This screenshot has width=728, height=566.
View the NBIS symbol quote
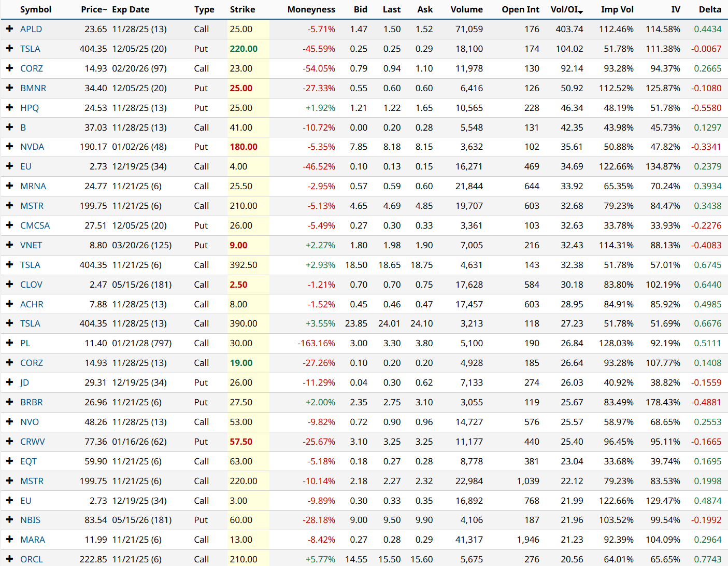click(31, 520)
